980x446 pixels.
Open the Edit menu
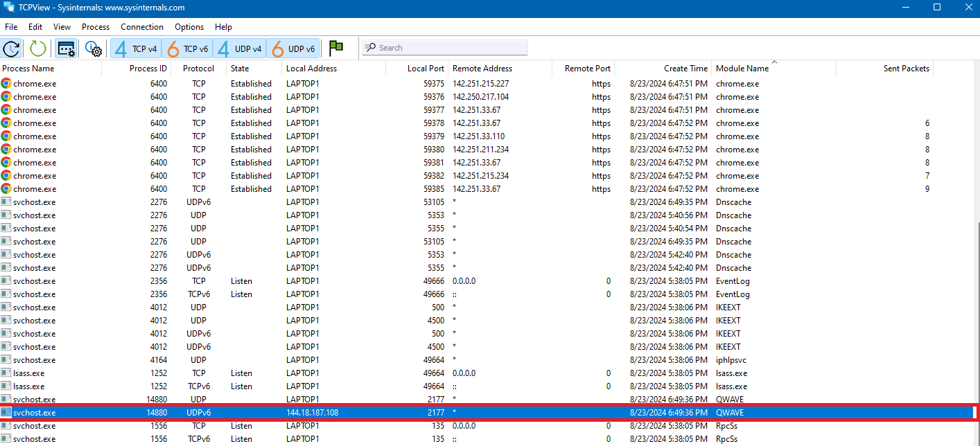click(x=35, y=27)
